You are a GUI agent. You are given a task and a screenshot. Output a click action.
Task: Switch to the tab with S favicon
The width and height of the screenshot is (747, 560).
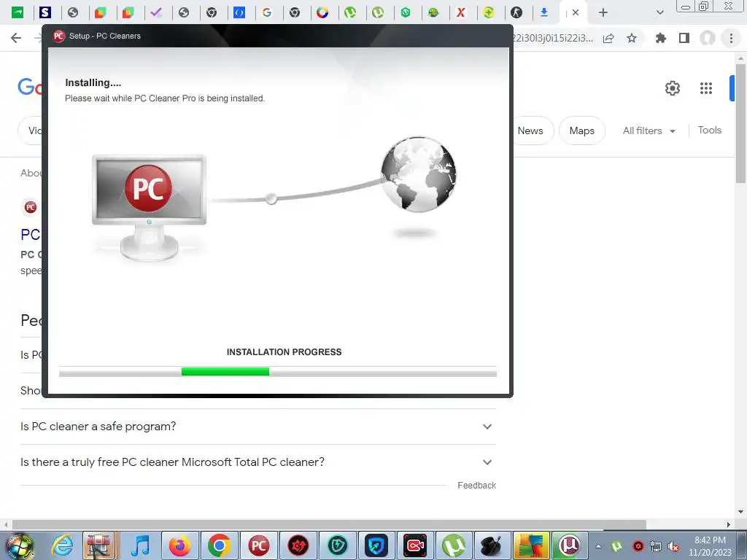tap(45, 12)
